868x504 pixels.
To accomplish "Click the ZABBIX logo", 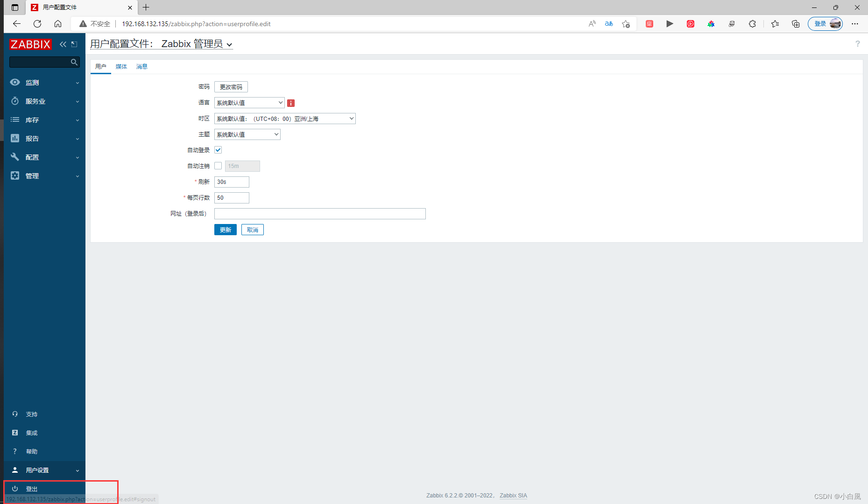I will [x=30, y=44].
